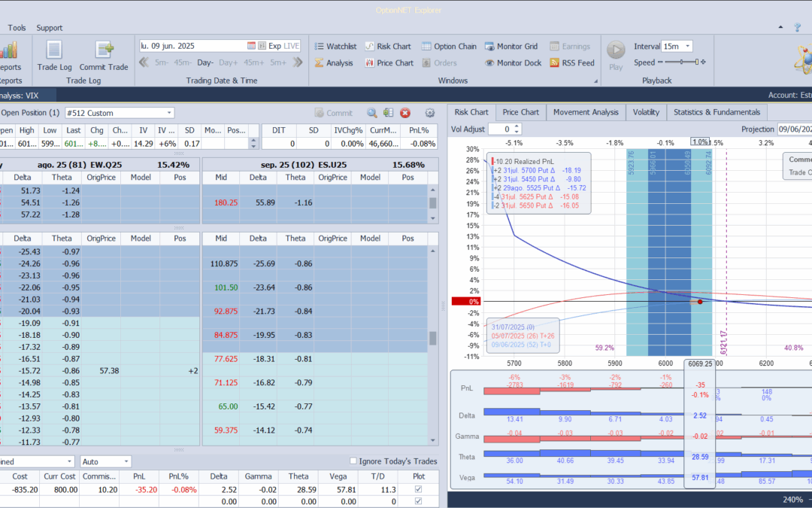Click the Commit Trade icon

(104, 56)
